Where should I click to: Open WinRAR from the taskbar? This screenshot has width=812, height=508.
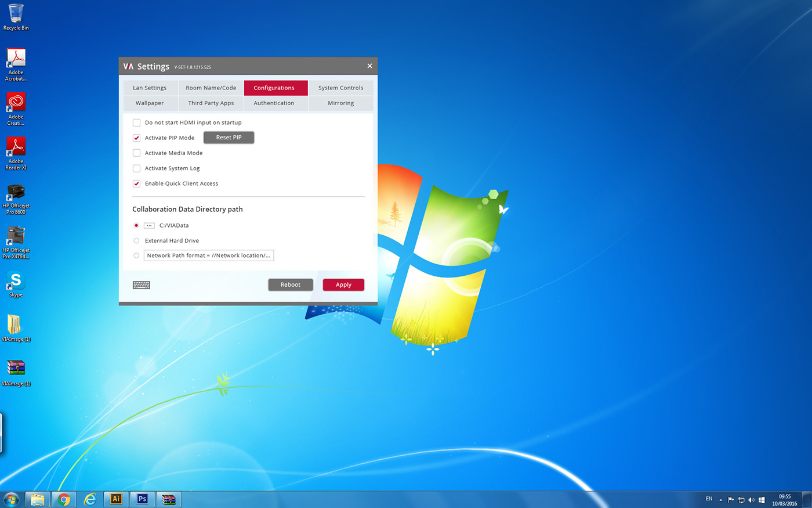coord(168,499)
